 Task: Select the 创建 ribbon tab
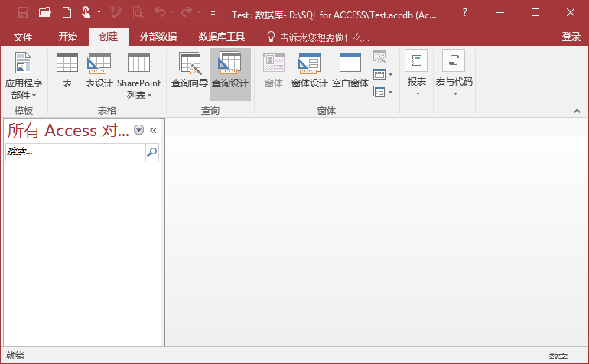click(109, 37)
